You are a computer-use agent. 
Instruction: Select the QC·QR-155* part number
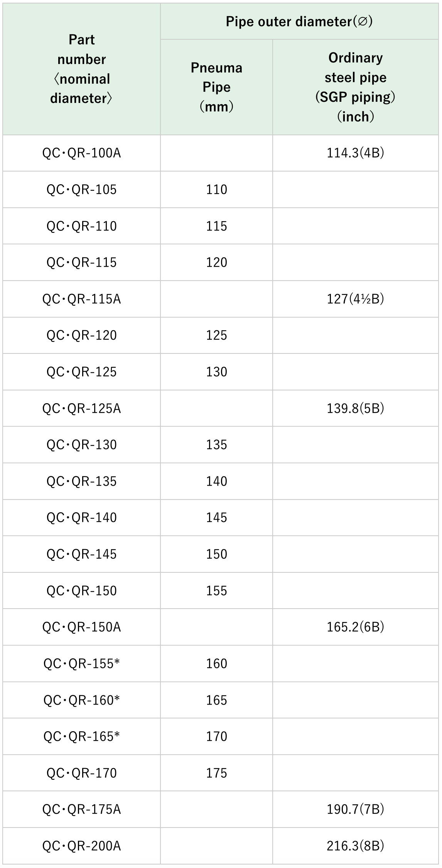coord(81,664)
